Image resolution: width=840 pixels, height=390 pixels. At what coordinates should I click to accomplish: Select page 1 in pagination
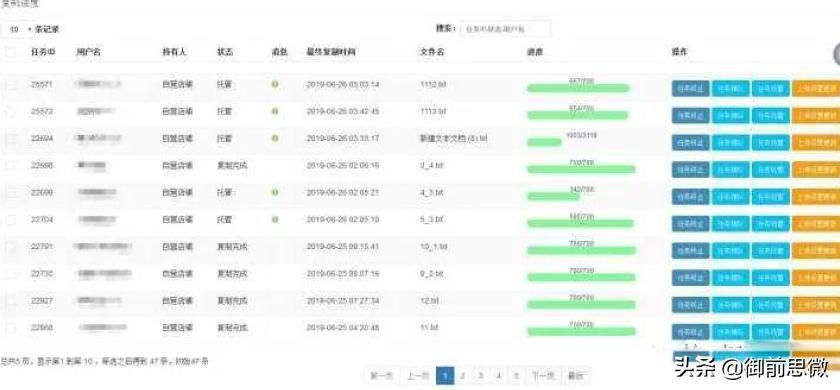pos(445,375)
